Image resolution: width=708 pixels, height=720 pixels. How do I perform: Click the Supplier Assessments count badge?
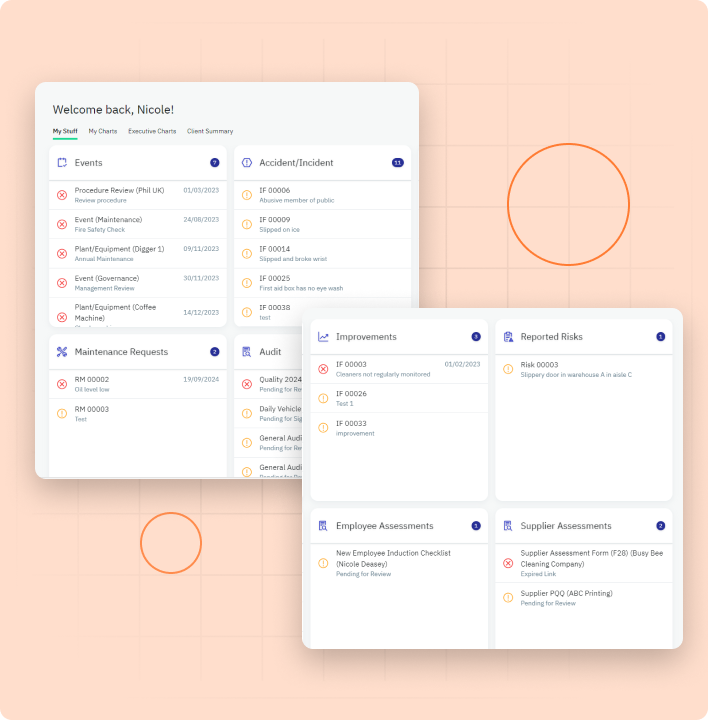click(661, 526)
